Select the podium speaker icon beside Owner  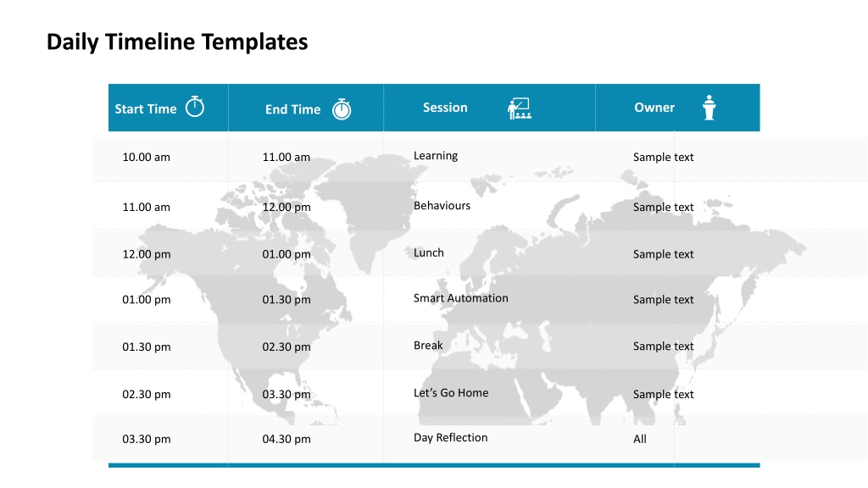(x=709, y=108)
